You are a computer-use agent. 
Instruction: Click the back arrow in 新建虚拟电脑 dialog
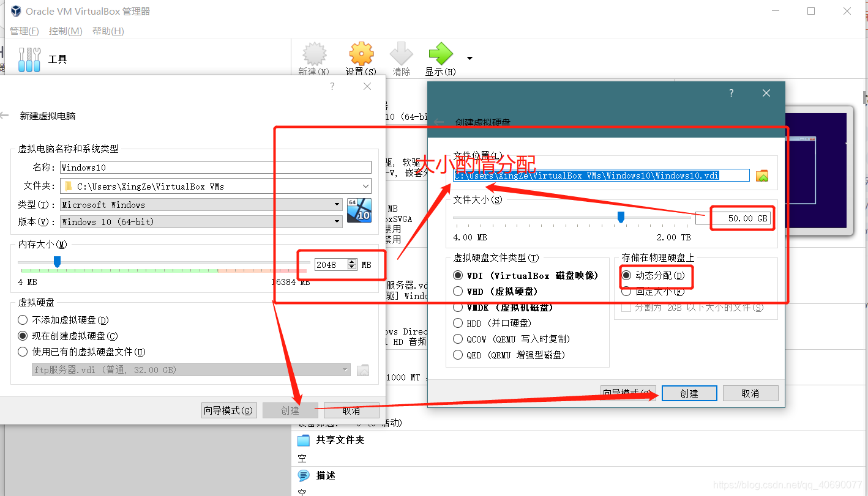pyautogui.click(x=5, y=116)
